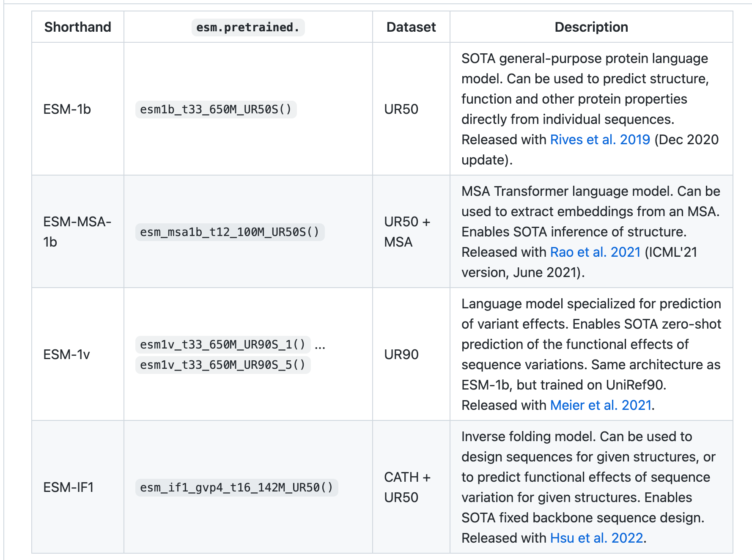Click the esm1v_t33_650M_UR90S_1() code snippet

coord(222,345)
